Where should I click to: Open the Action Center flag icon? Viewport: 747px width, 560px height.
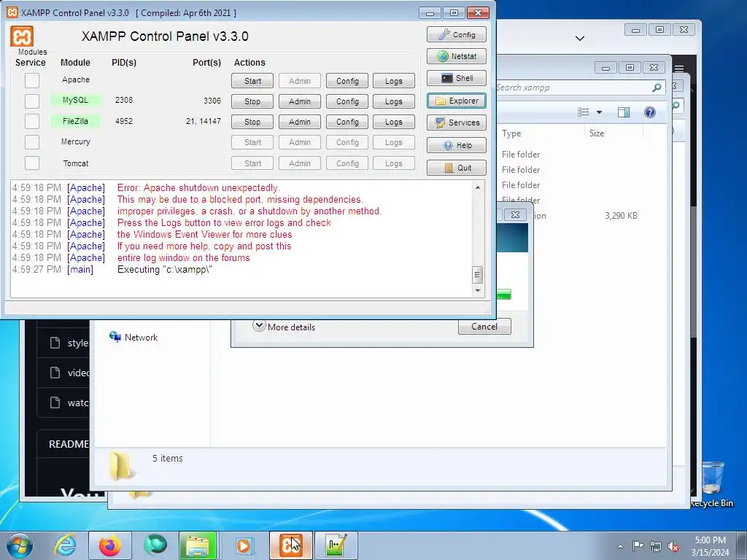pos(638,546)
